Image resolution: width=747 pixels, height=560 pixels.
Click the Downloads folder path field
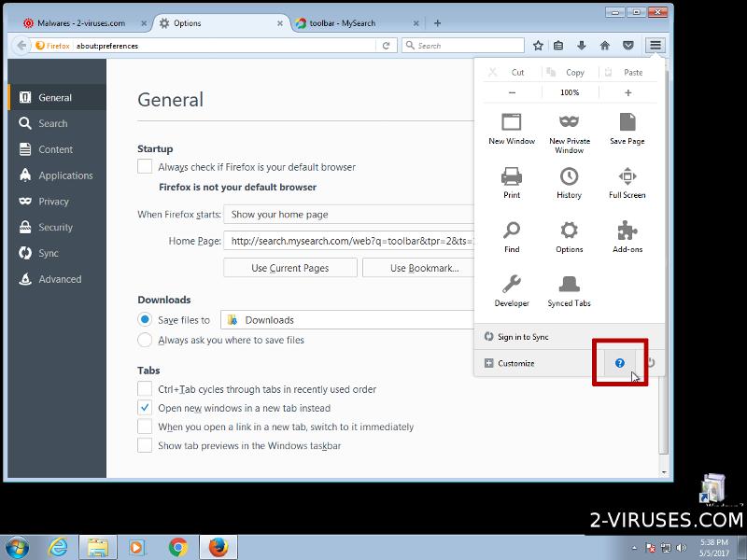[x=347, y=319]
